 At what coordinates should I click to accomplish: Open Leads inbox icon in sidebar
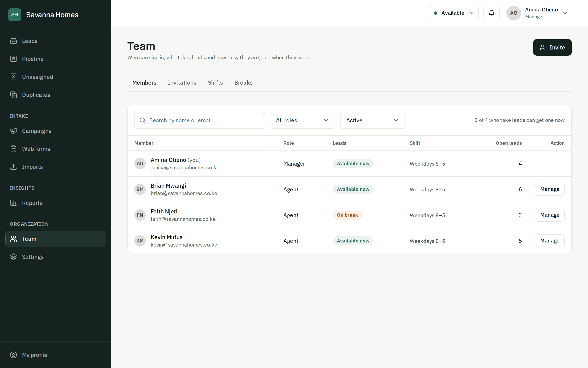[13, 41]
